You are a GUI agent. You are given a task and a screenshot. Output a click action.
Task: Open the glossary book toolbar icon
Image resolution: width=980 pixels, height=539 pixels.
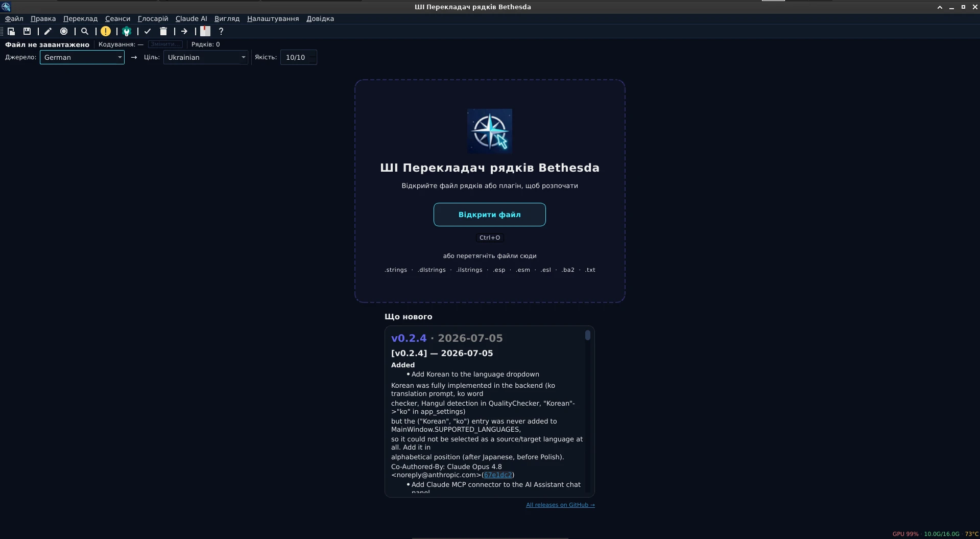(205, 31)
